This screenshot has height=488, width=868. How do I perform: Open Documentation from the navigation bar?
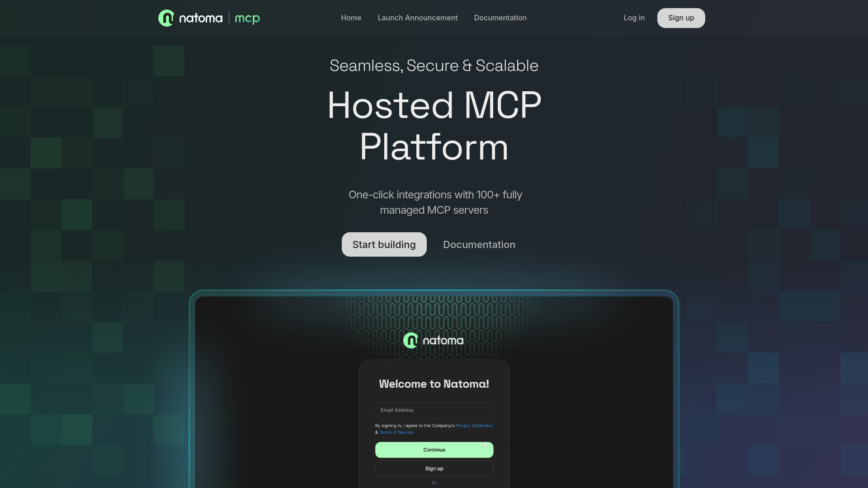(500, 18)
